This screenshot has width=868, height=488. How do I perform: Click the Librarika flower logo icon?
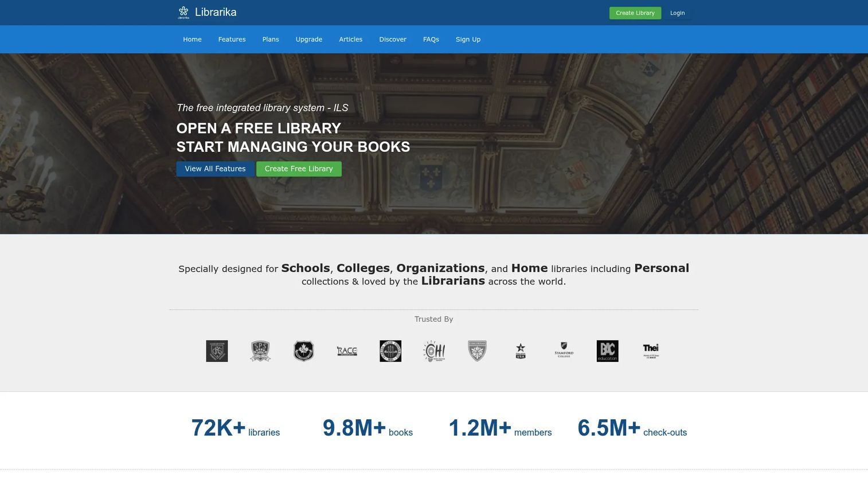(x=183, y=12)
